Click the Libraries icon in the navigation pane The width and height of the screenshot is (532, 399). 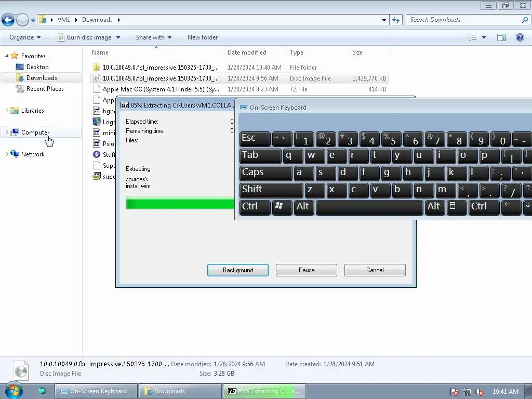[15, 110]
